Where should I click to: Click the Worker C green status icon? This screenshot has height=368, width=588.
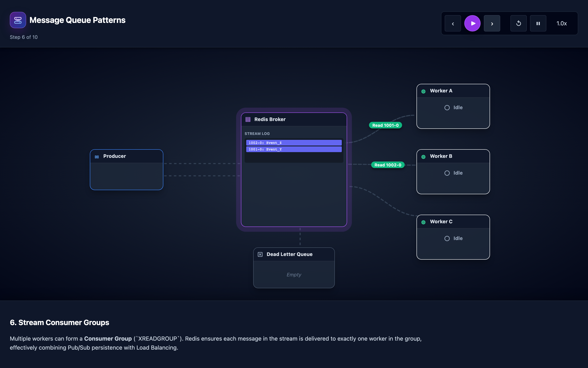pos(423,222)
